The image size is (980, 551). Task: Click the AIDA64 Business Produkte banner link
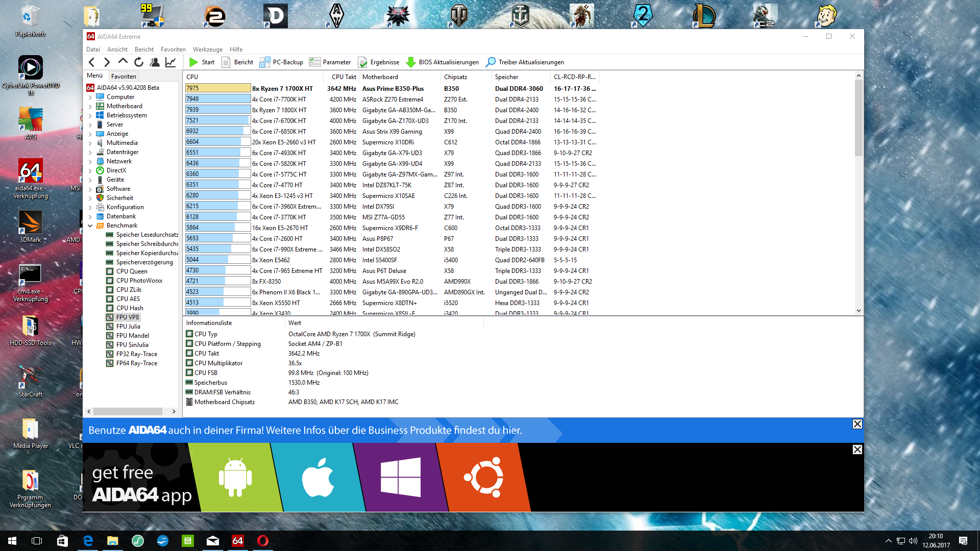pos(305,430)
